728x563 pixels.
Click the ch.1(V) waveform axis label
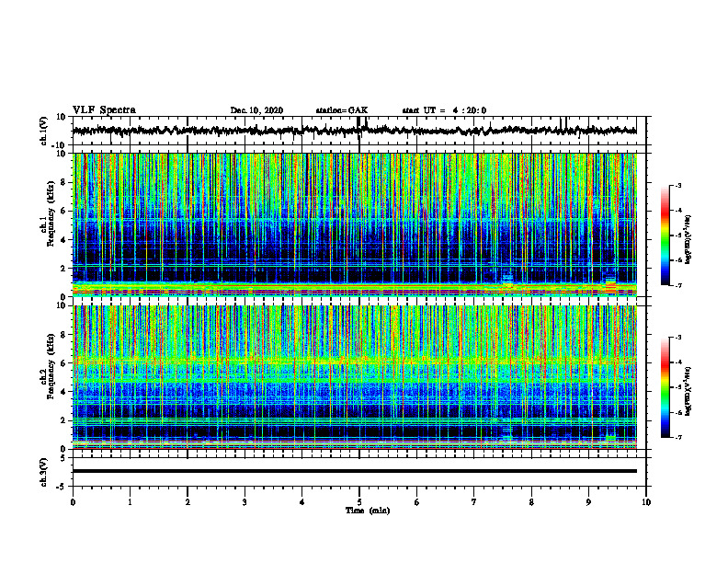click(x=43, y=131)
